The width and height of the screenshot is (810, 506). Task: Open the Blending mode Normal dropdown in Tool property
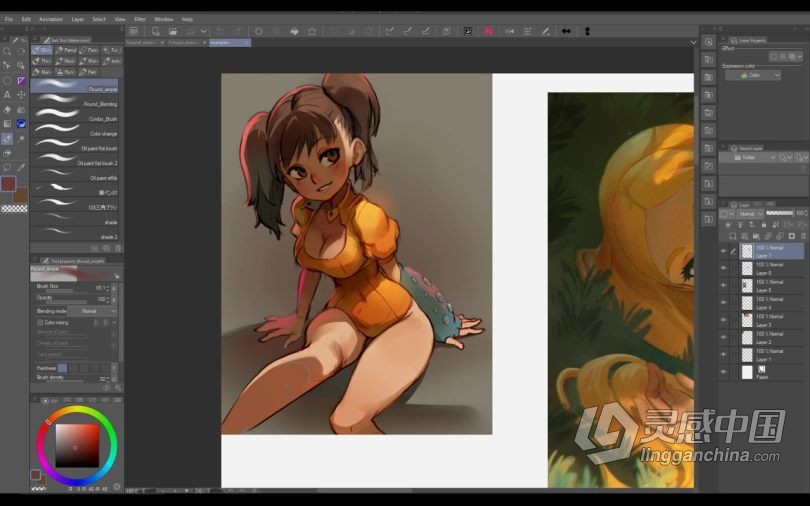click(92, 311)
